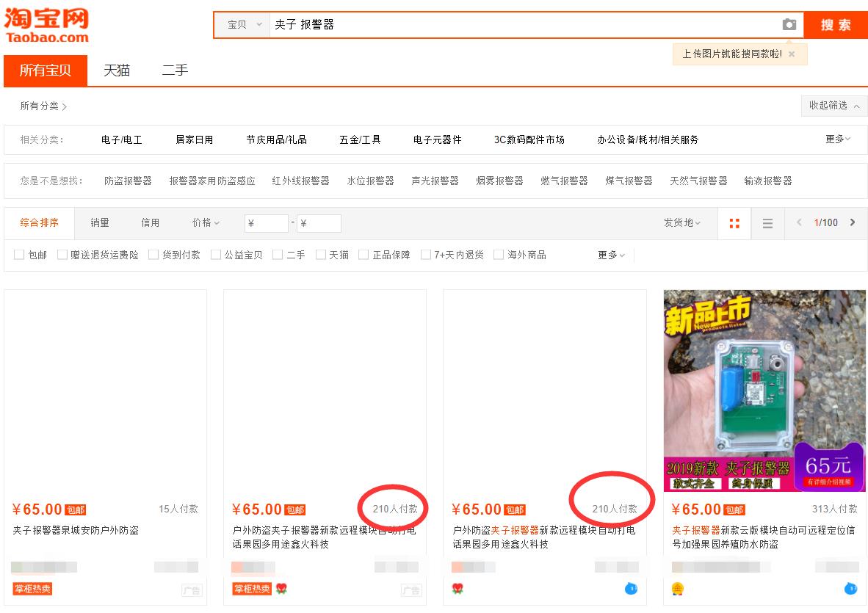Open the 防盗报警器 suggested search link
The height and width of the screenshot is (613, 868).
[127, 181]
